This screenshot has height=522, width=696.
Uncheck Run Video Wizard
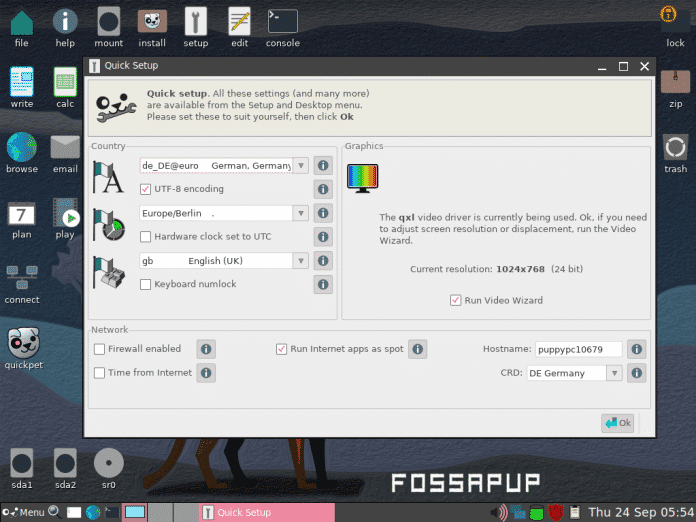tap(456, 300)
